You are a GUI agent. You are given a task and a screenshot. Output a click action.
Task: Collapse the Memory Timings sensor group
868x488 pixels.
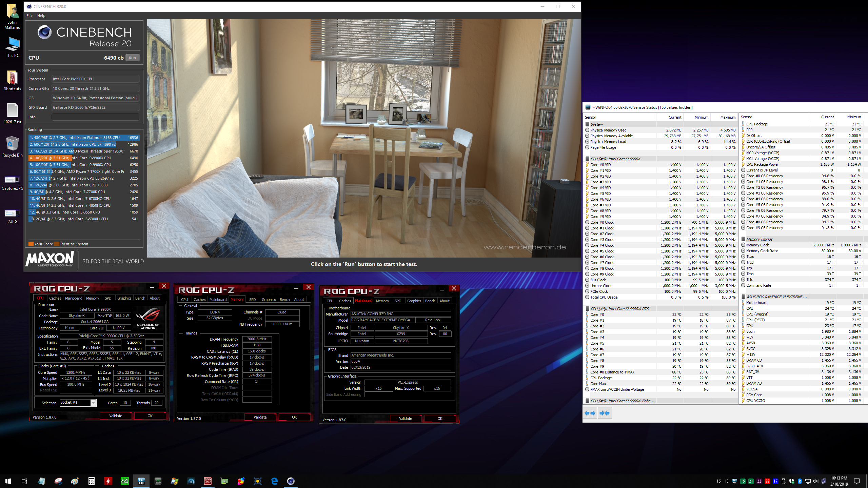point(743,239)
